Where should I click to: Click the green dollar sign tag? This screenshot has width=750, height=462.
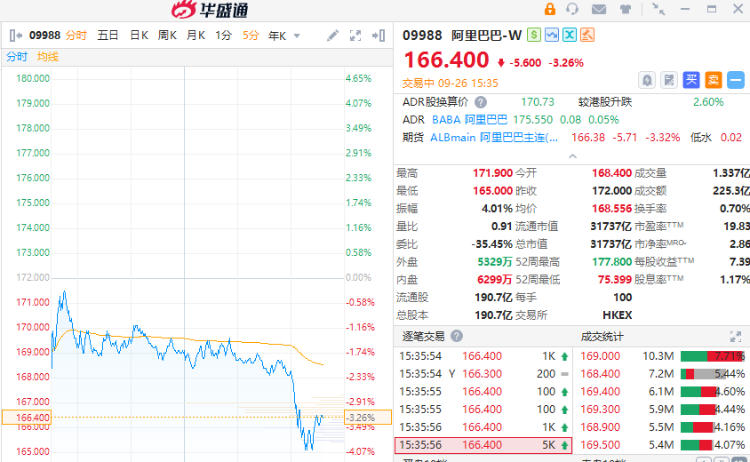pyautogui.click(x=534, y=35)
